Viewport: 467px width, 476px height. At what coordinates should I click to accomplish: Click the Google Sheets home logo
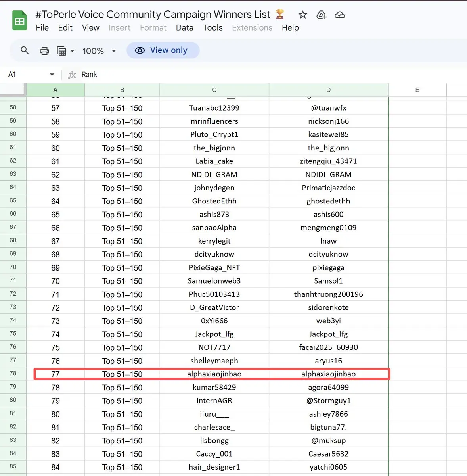pyautogui.click(x=19, y=21)
